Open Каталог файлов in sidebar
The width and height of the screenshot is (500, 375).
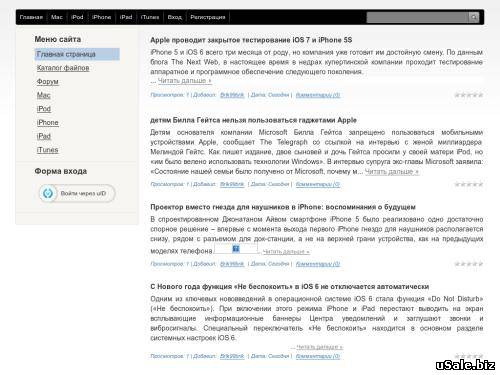pyautogui.click(x=63, y=68)
